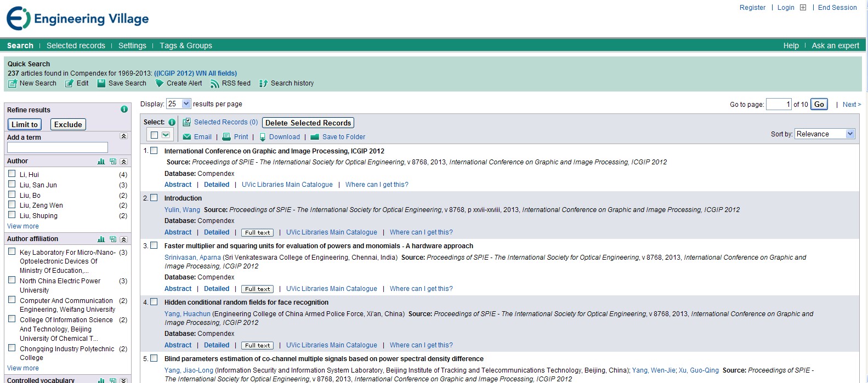Click the Save to Folder icon
Screen dimensions: 868x383
(x=315, y=137)
